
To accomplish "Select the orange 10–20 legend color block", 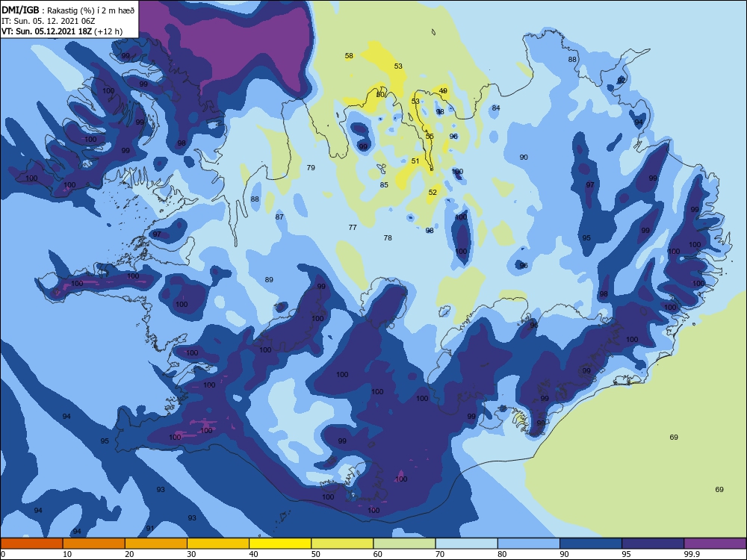I will click(x=94, y=544).
